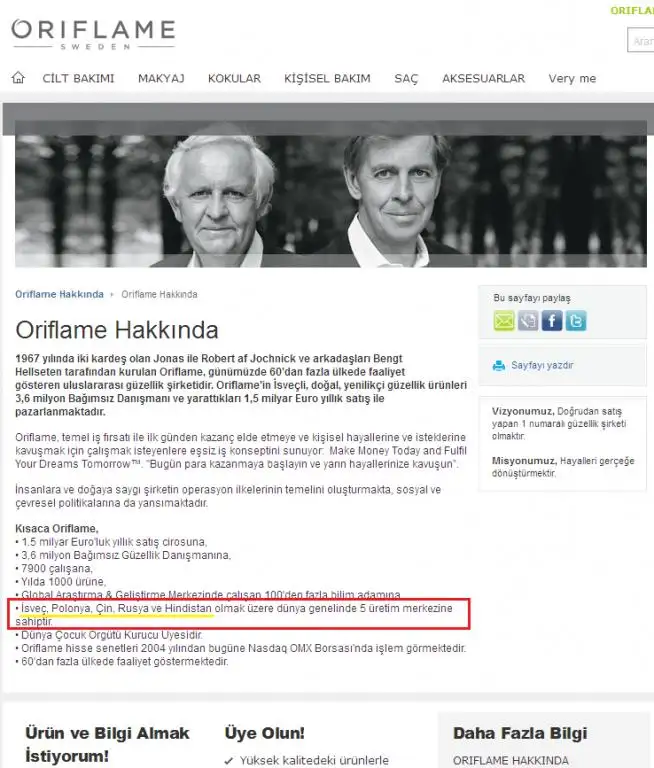Screen dimensions: 654x768
Task: Click Oriflame Hakkında breadcrumb link
Action: pyautogui.click(x=59, y=294)
